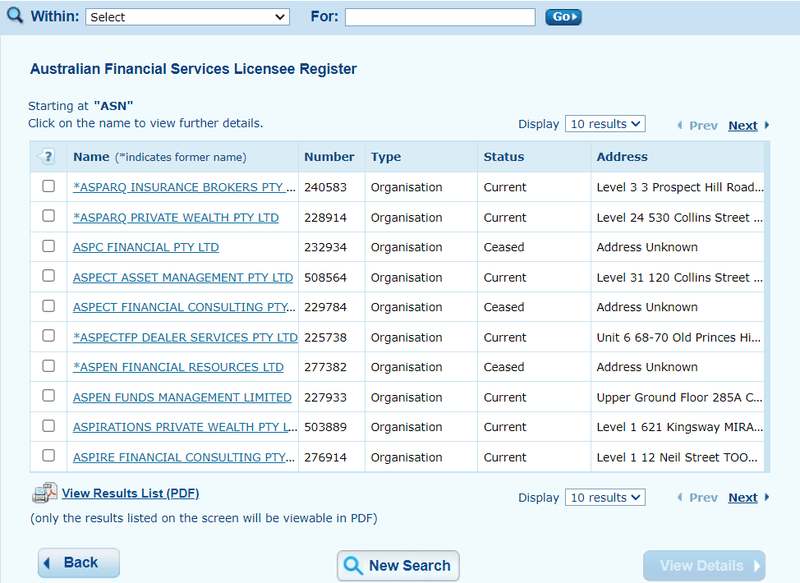
Task: Select checkbox for ASPECTFP DEALER SERVICES PTY LTD
Action: tap(48, 336)
